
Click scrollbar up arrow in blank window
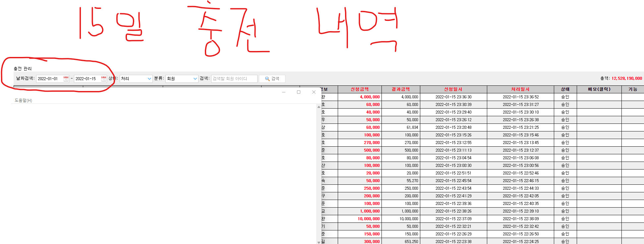click(319, 107)
